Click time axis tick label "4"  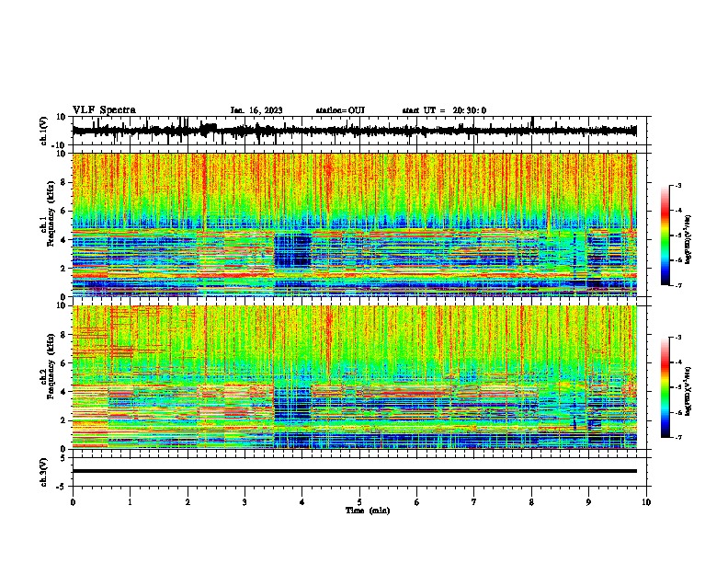click(x=302, y=502)
